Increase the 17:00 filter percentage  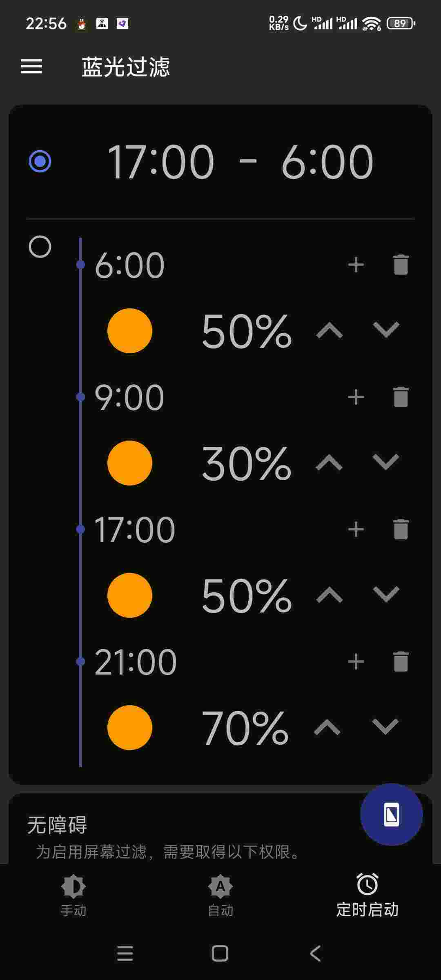329,595
